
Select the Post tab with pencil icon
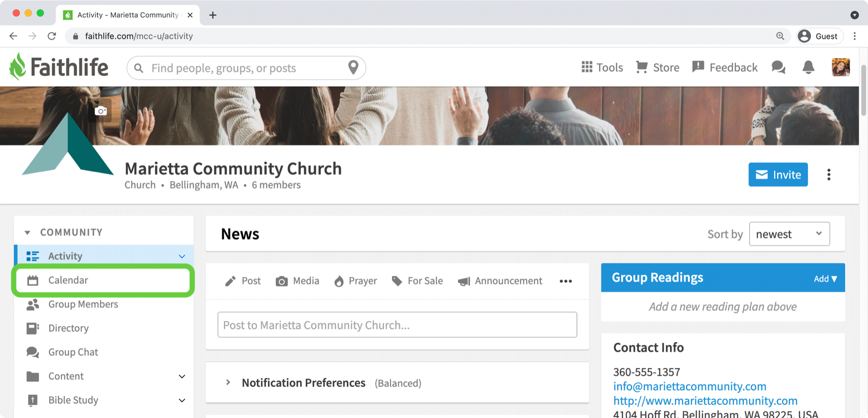243,281
